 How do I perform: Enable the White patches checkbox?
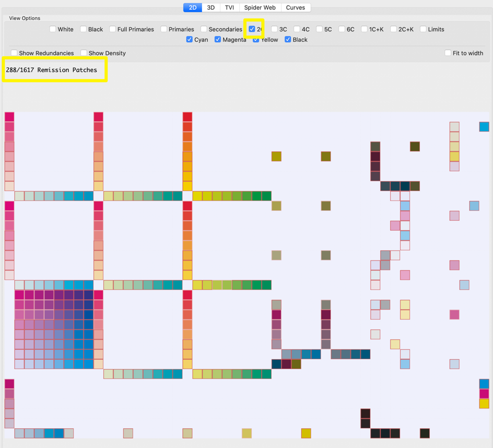[x=53, y=29]
